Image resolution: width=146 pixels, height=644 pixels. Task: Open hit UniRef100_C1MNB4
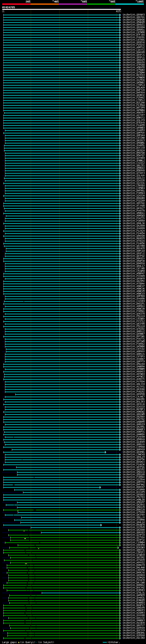[133, 542]
